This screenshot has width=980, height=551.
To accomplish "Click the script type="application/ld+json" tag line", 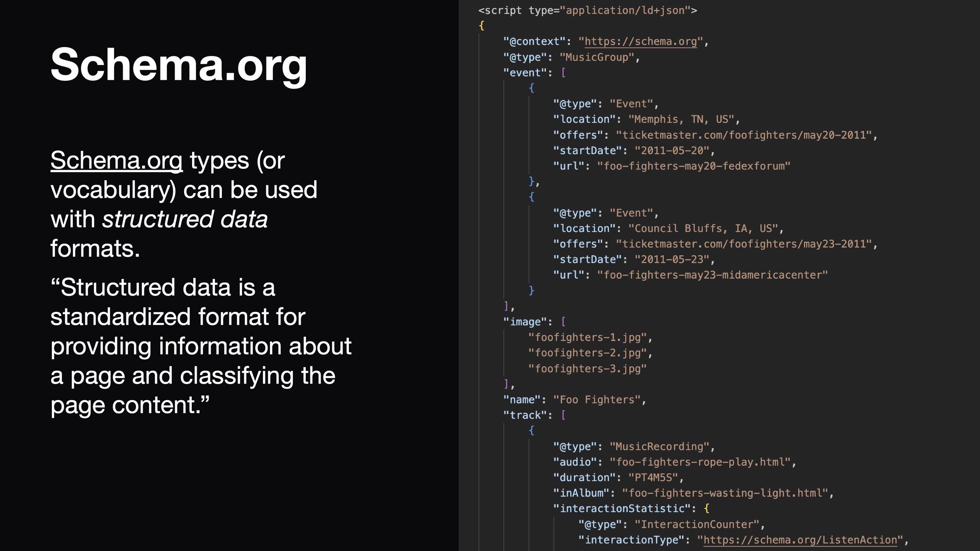I will point(588,11).
